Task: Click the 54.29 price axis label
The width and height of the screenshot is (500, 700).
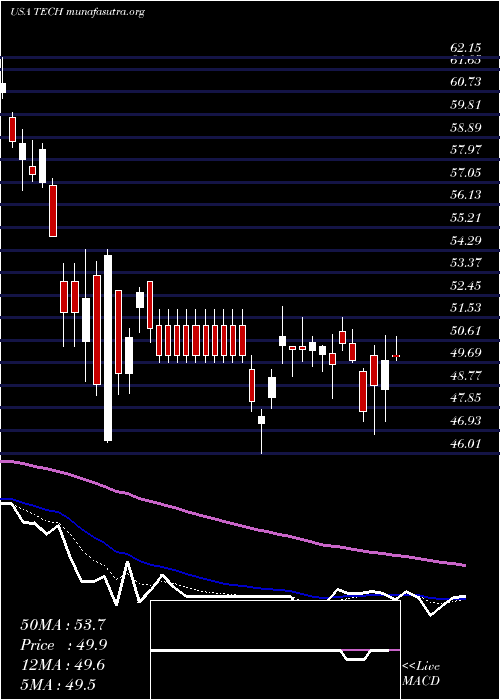Action: [x=465, y=241]
